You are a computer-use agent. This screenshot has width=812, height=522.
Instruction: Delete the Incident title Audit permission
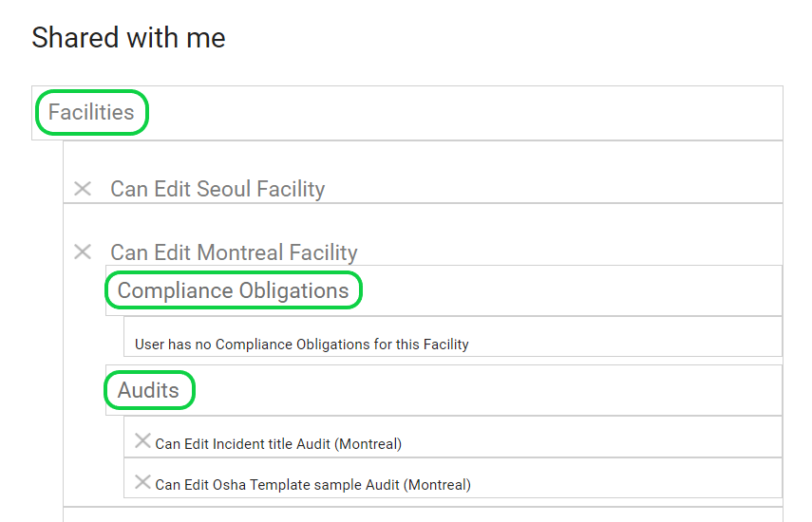point(142,441)
